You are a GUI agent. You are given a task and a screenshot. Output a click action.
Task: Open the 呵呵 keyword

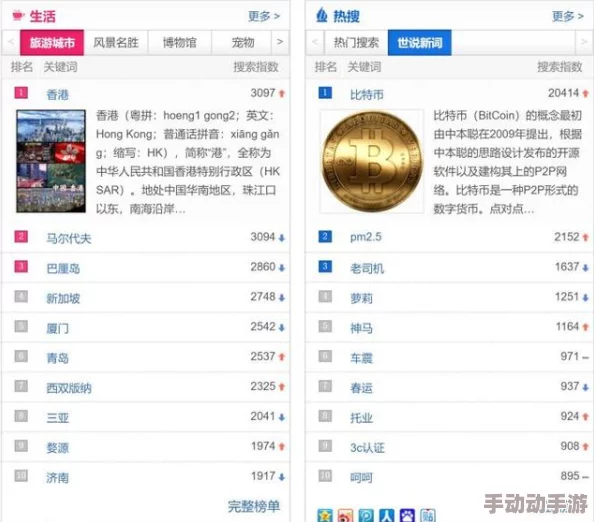tap(361, 478)
